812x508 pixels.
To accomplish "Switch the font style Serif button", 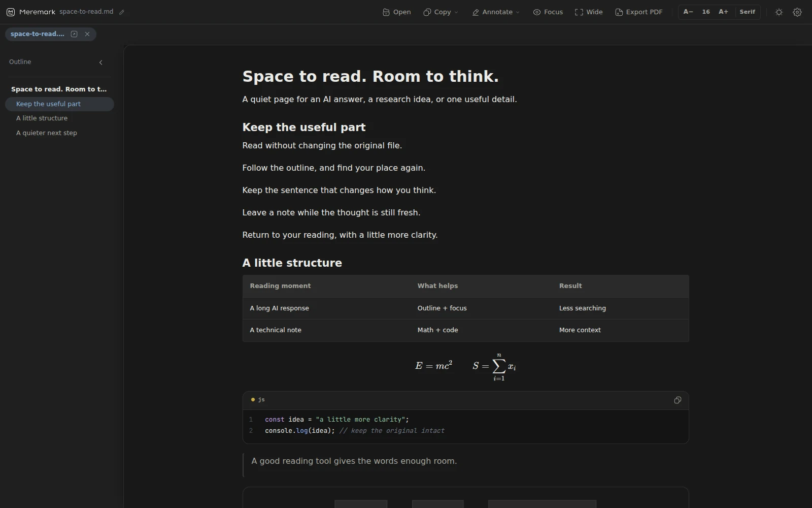I will pos(747,12).
